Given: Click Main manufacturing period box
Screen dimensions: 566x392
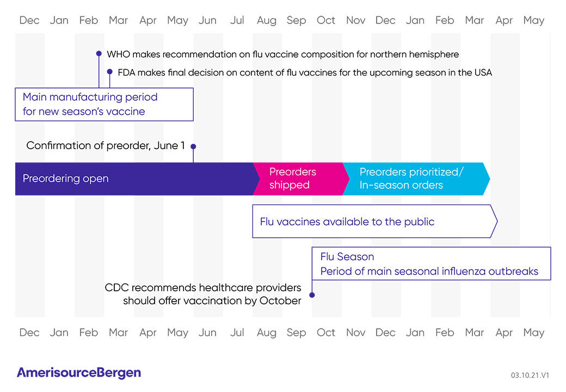Looking at the screenshot, I should [x=104, y=104].
